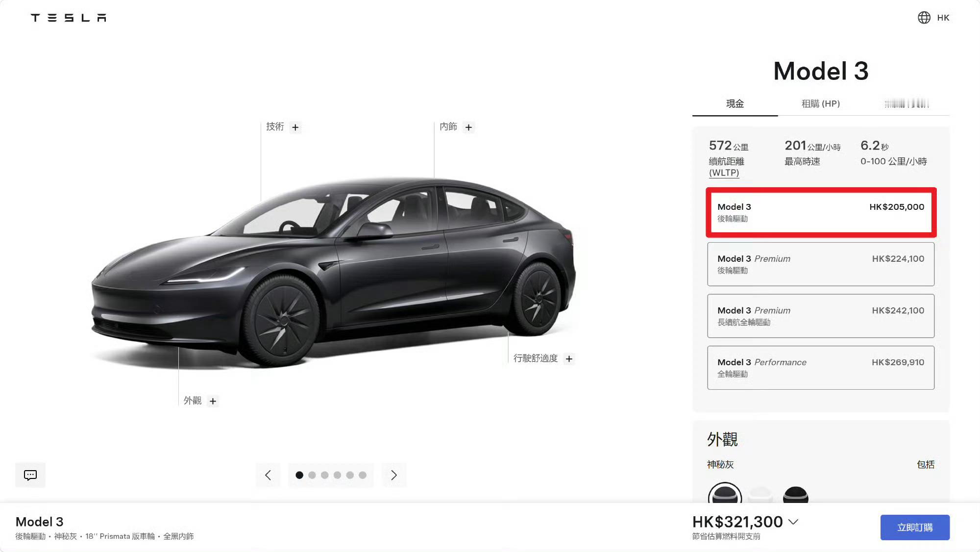This screenshot has width=980, height=552.
Task: Click the 6.2 秒 acceleration value
Action: (x=875, y=146)
